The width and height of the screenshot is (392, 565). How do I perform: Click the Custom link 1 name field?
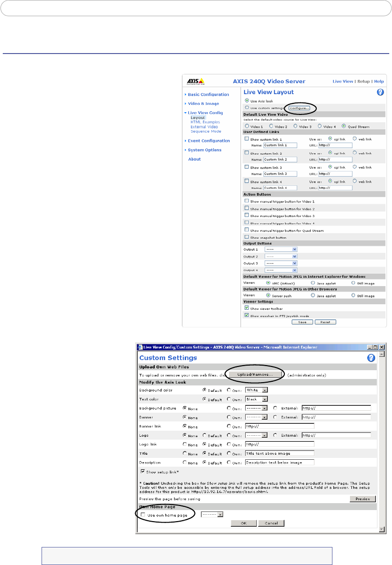tap(280, 145)
